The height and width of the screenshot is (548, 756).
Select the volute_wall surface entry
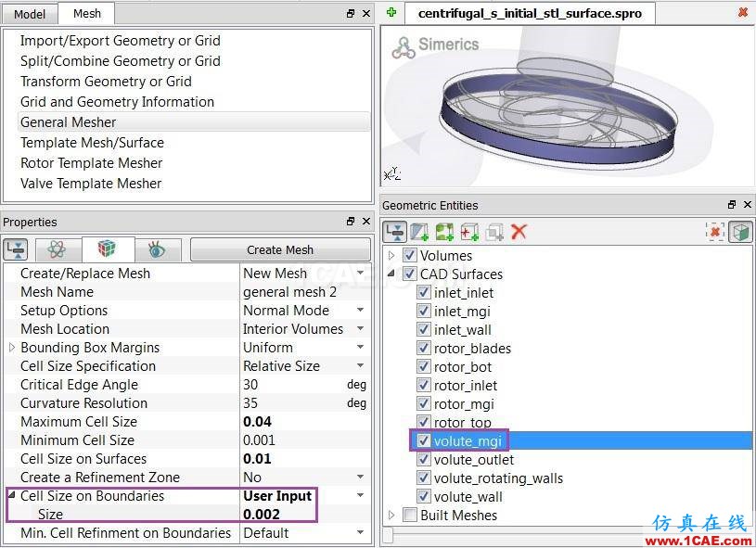pyautogui.click(x=468, y=496)
